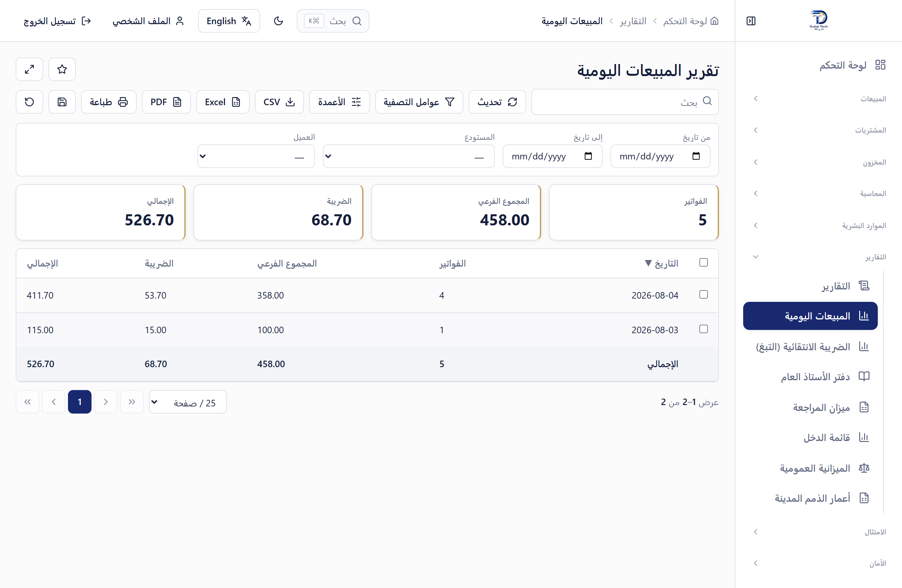Open calendar picker in إلى تاريخ field

click(588, 156)
